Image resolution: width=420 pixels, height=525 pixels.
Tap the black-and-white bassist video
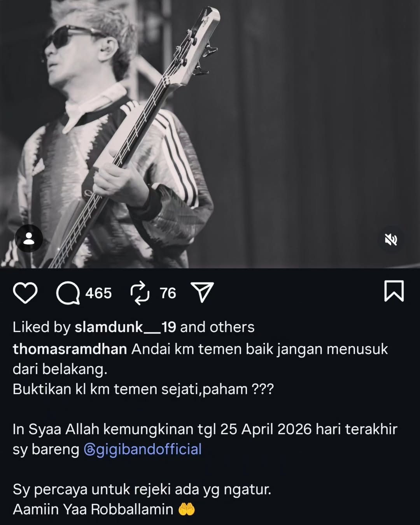pos(210,134)
